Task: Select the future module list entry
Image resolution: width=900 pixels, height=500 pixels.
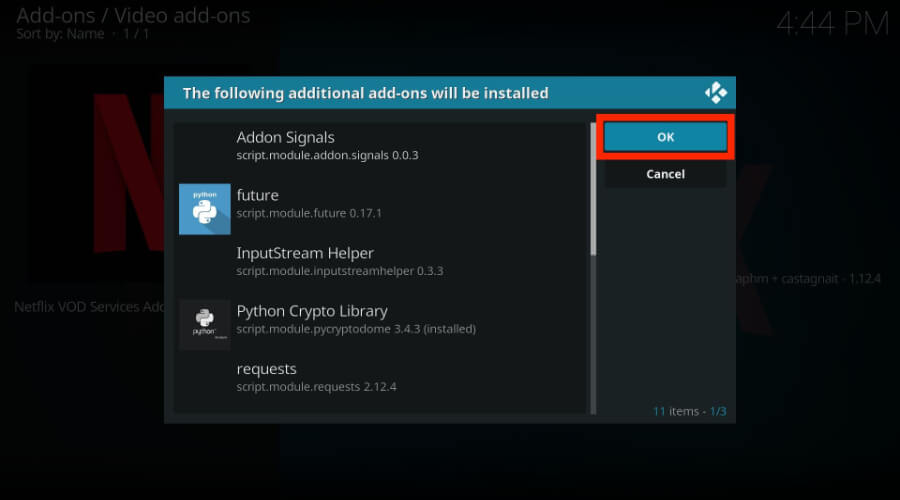Action: tap(381, 209)
